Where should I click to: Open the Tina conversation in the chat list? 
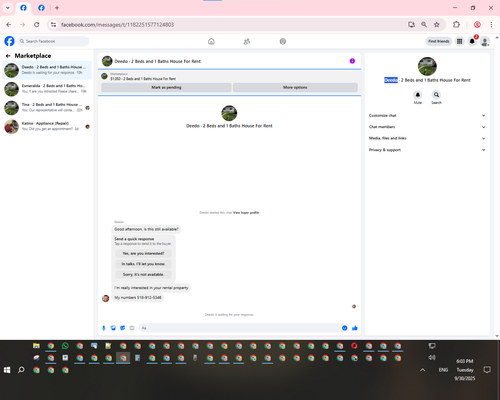[x=47, y=107]
